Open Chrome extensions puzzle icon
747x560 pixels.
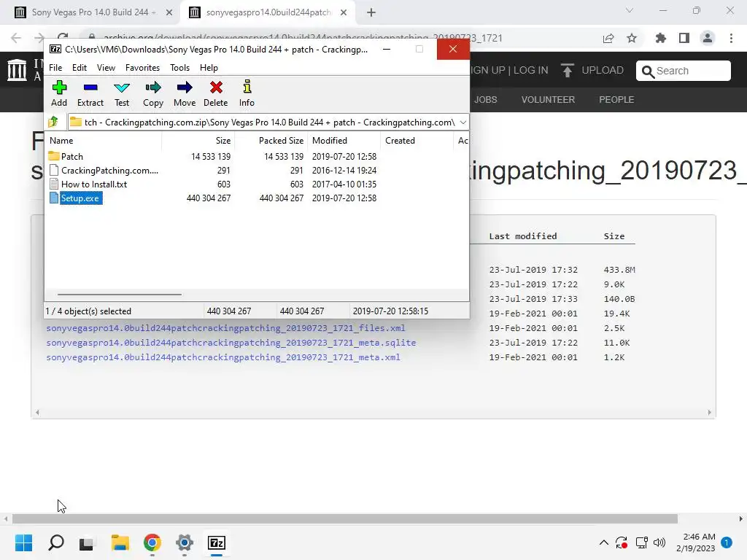(x=660, y=38)
